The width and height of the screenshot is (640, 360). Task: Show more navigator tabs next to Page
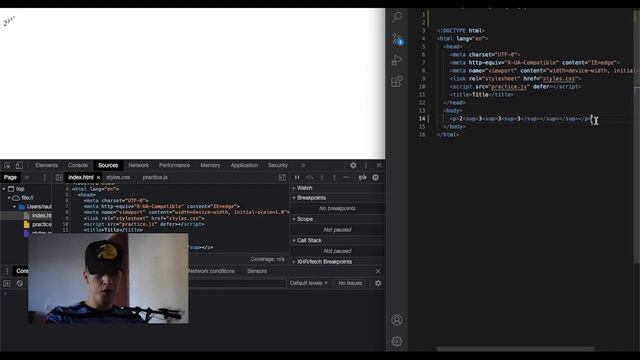pyautogui.click(x=27, y=178)
